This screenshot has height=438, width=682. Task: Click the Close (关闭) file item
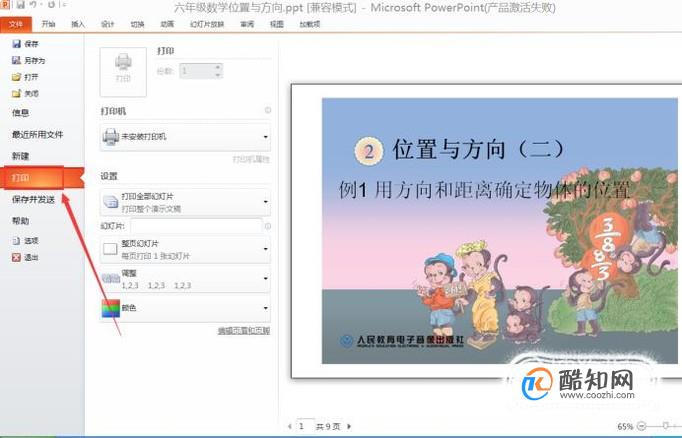point(25,93)
